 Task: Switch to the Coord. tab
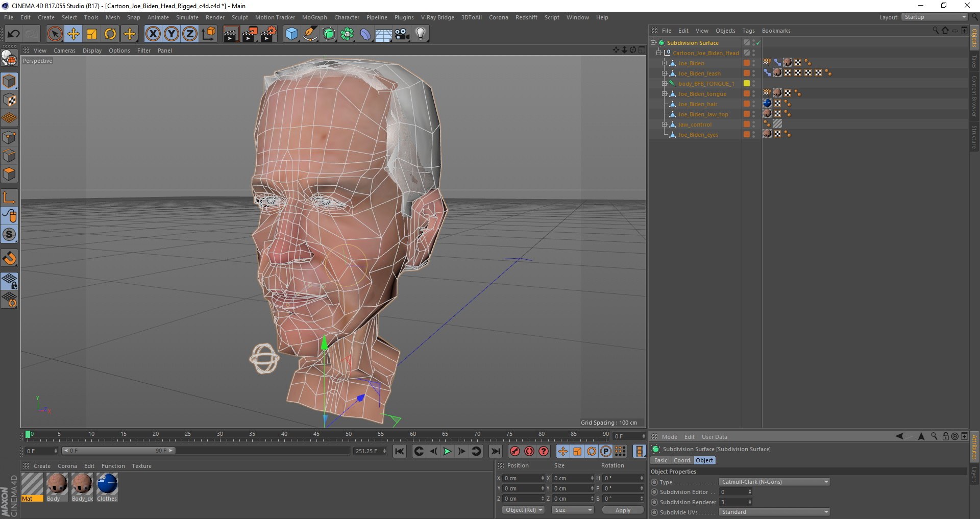[x=682, y=460]
